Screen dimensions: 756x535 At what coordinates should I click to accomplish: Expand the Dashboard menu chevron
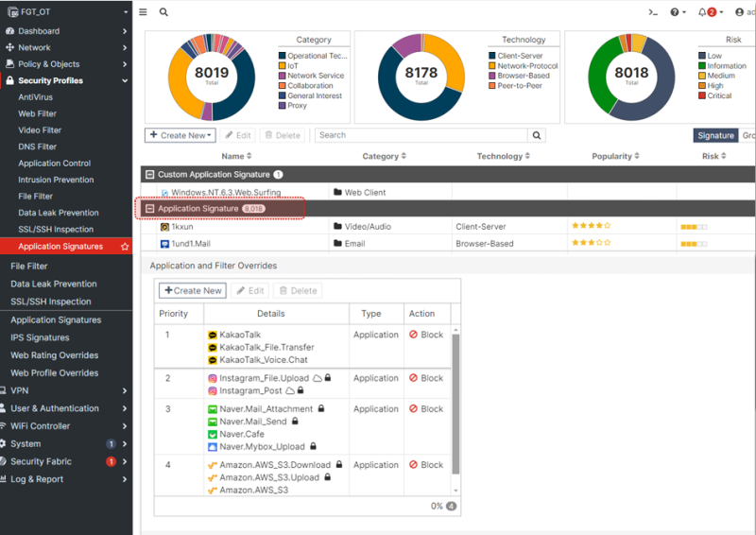[125, 31]
